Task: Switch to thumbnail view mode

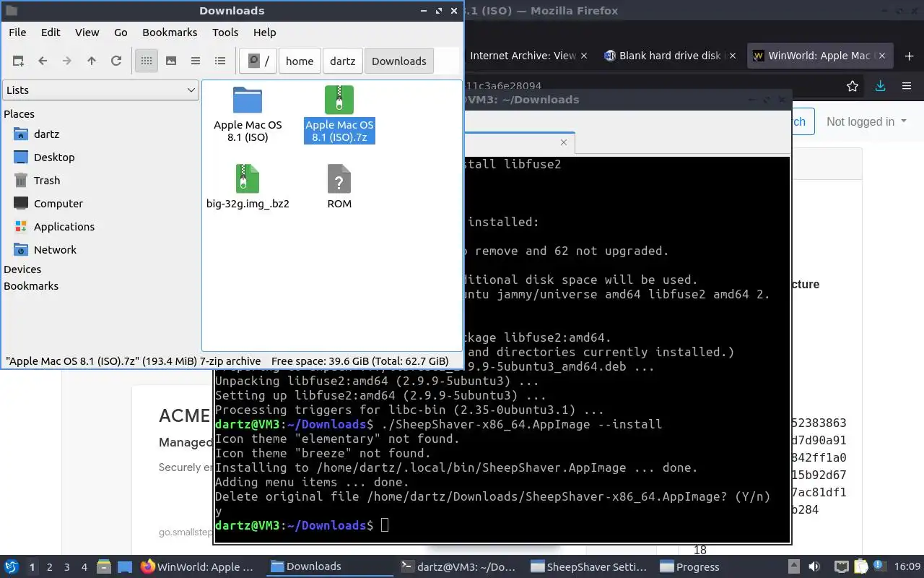Action: point(171,61)
